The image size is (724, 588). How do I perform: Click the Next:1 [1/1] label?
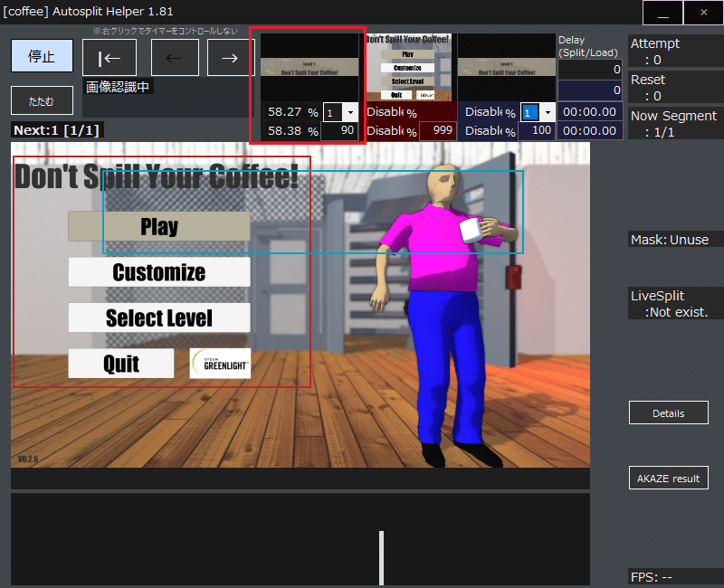[x=57, y=130]
